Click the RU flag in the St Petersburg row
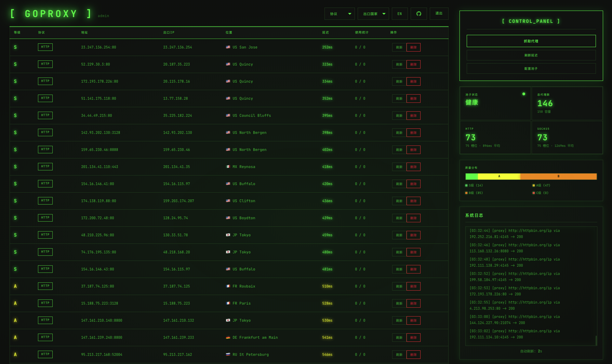612x364 pixels. click(x=228, y=354)
